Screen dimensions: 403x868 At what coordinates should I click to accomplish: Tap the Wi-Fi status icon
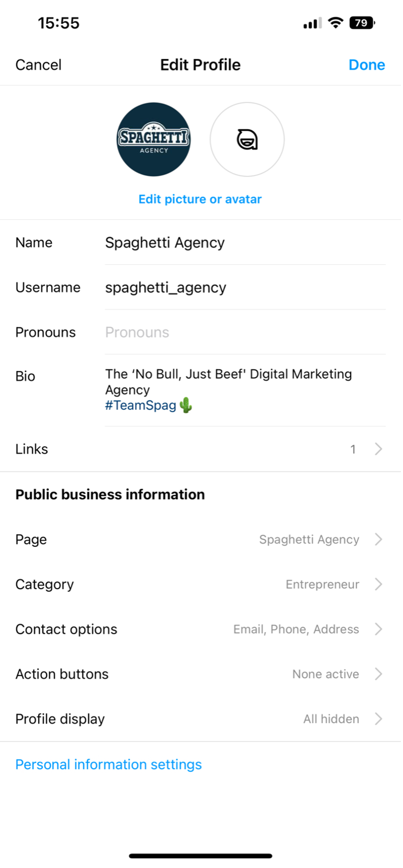click(x=335, y=22)
